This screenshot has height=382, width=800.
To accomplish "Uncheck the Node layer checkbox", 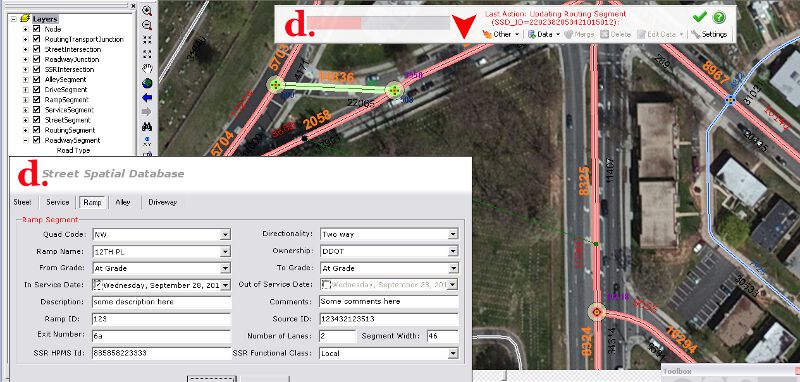I will pos(36,29).
